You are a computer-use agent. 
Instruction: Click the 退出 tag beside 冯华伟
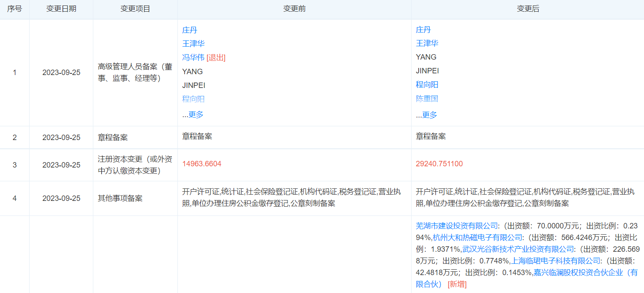[216, 58]
